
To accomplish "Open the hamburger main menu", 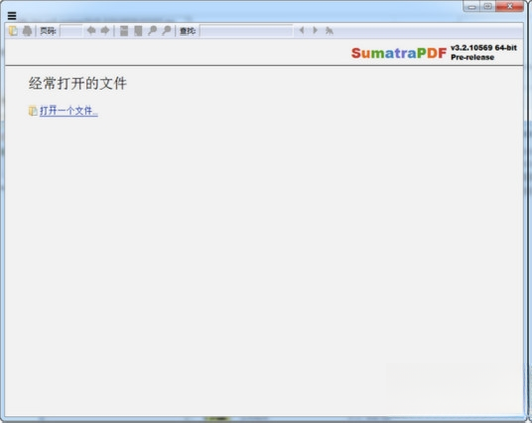I will [12, 16].
